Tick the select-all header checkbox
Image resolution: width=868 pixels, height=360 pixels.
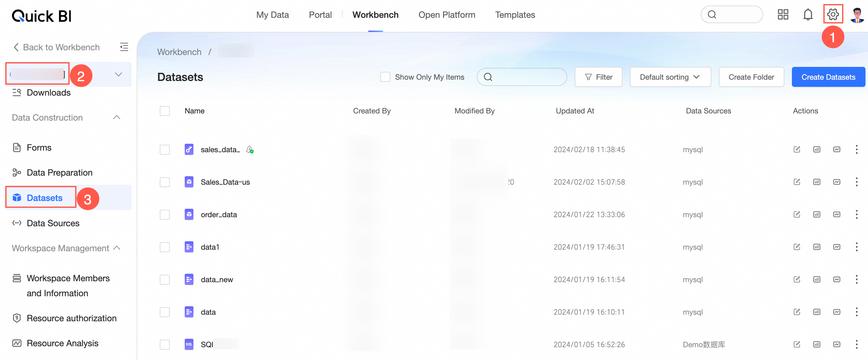pyautogui.click(x=164, y=111)
